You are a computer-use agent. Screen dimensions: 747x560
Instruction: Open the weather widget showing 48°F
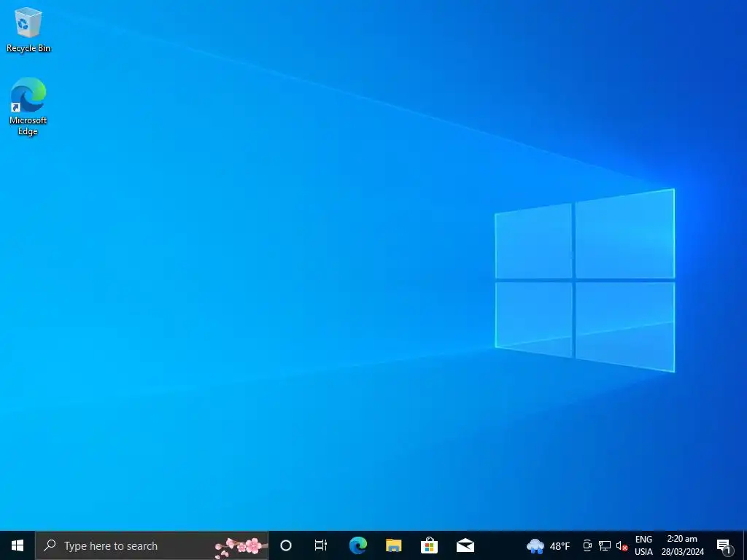pos(548,545)
